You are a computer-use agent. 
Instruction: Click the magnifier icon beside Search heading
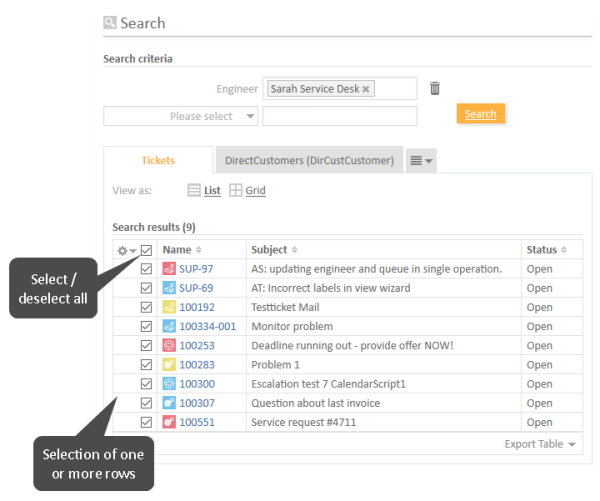tap(110, 23)
